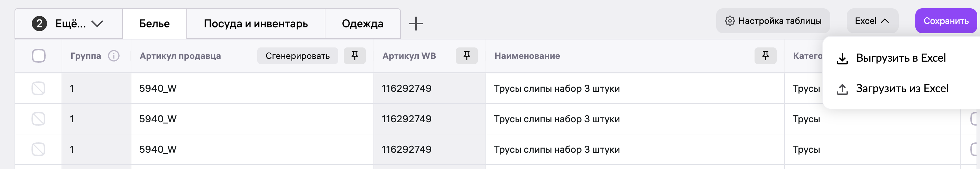
Task: Expand the Ещё… tabs dropdown
Action: click(x=68, y=24)
